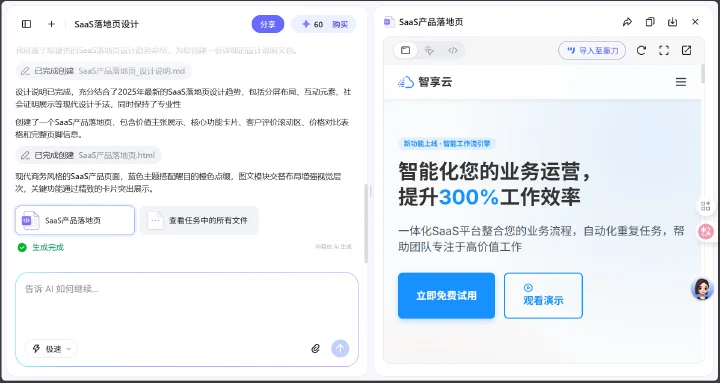Click the 内容由 AI 生成 disclaimer text
Screen dimensions: 720x383
(333, 247)
